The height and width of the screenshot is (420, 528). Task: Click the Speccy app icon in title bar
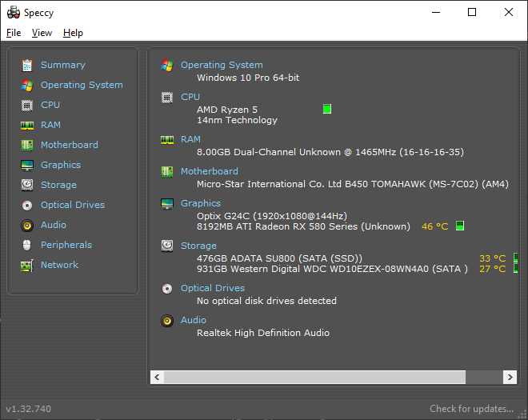pyautogui.click(x=14, y=13)
